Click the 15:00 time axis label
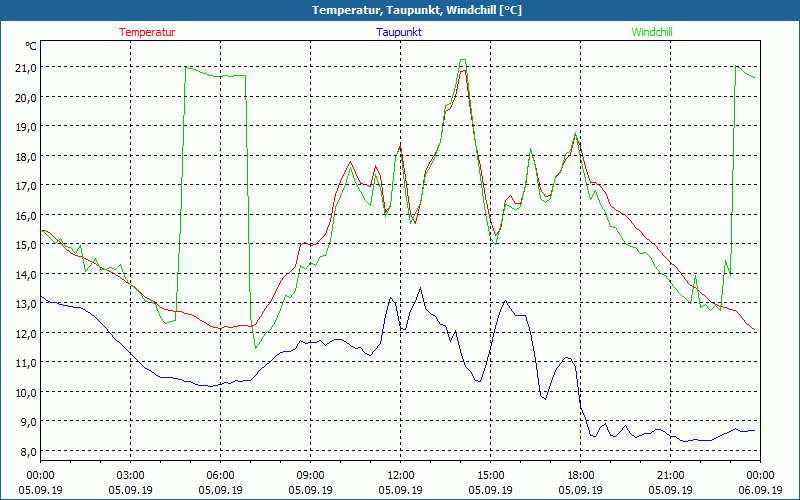 tap(490, 476)
